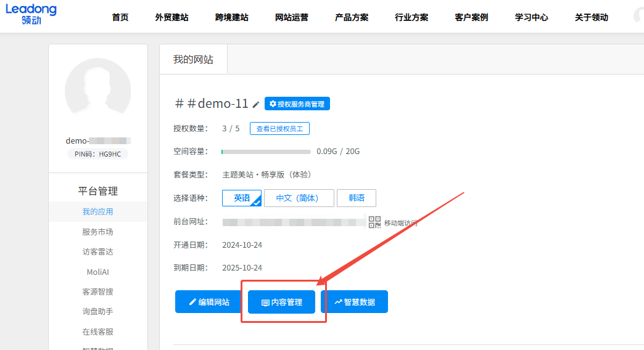Click the 空间容量 usage progress bar

[266, 152]
